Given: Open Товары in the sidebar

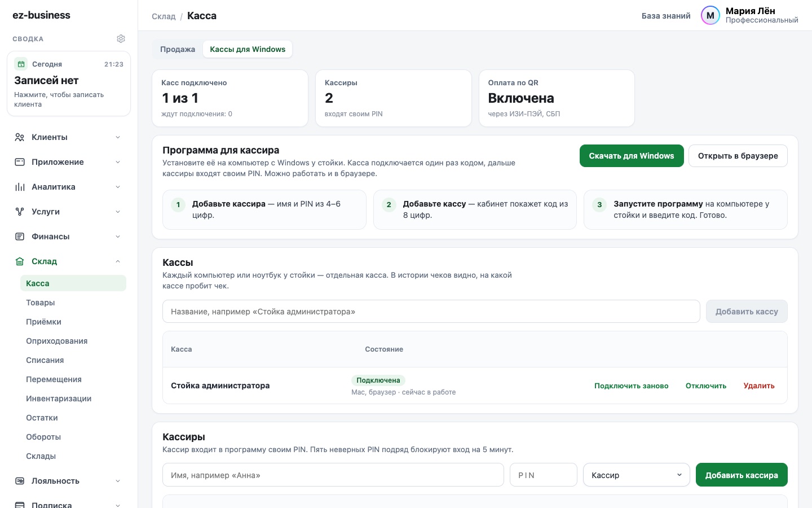Looking at the screenshot, I should tap(41, 303).
